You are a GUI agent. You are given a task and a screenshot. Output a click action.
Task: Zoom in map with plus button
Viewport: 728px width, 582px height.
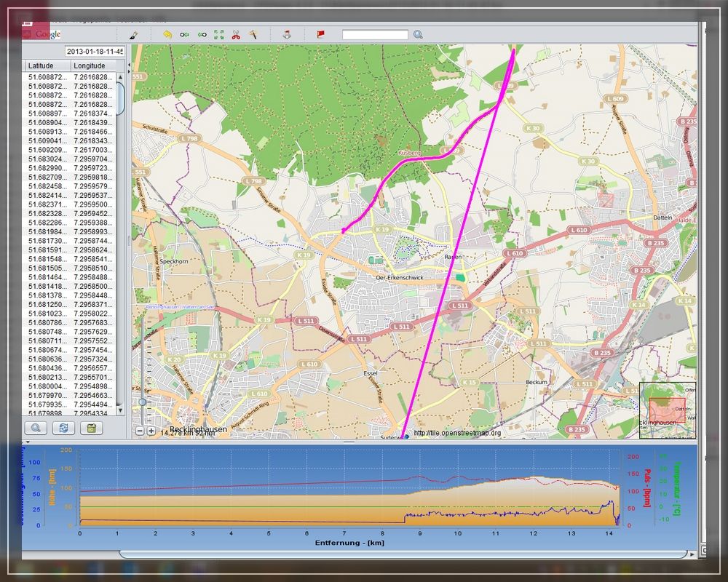151,431
